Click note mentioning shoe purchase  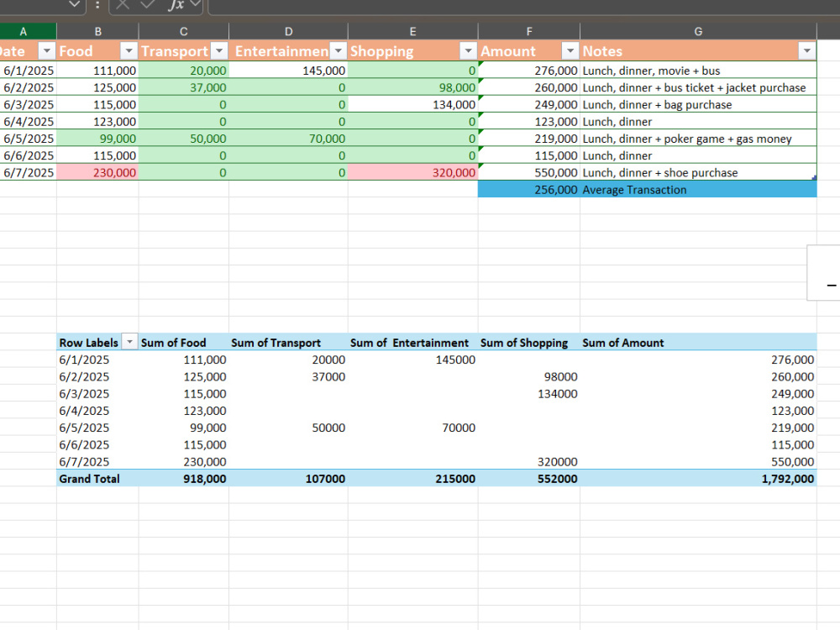[x=698, y=172]
